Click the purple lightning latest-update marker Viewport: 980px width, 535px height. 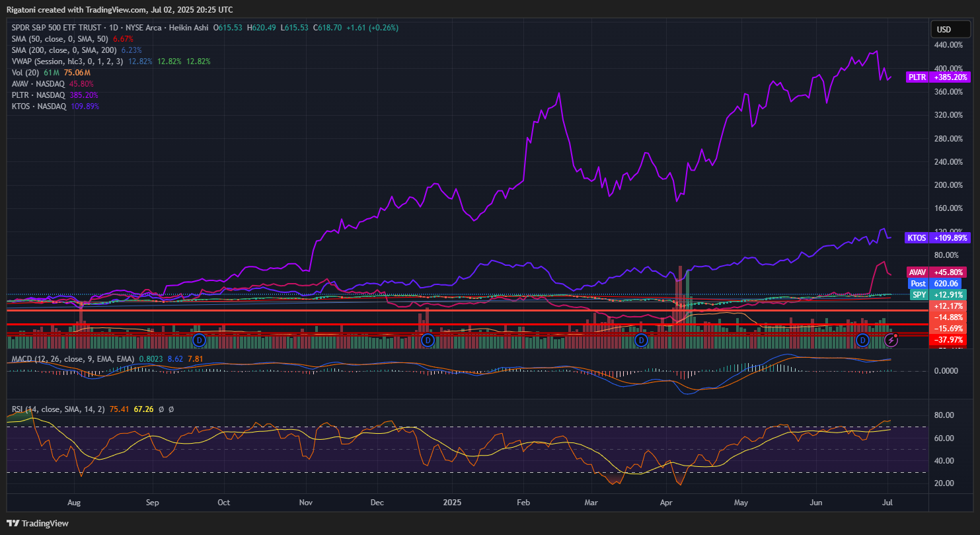891,340
